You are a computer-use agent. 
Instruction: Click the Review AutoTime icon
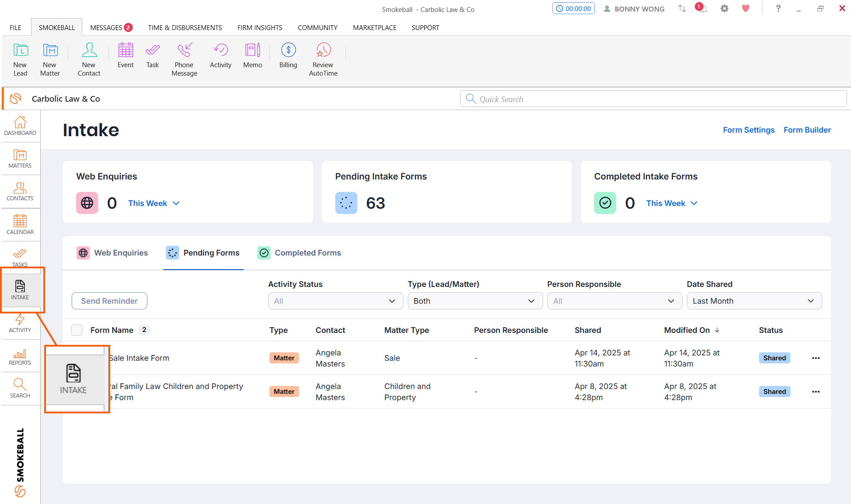pyautogui.click(x=323, y=60)
